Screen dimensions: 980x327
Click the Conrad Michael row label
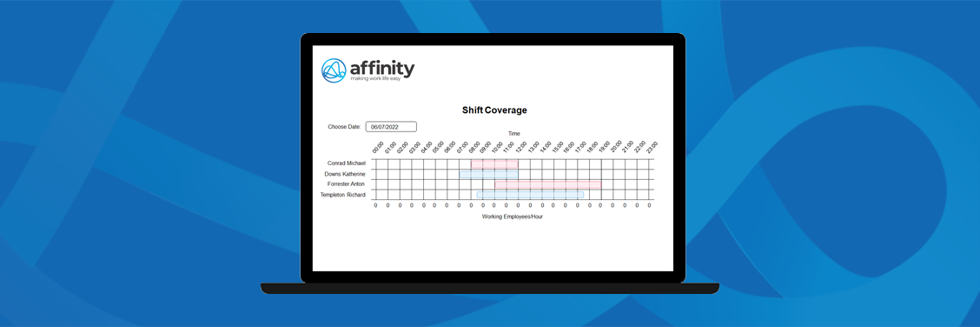tap(347, 163)
